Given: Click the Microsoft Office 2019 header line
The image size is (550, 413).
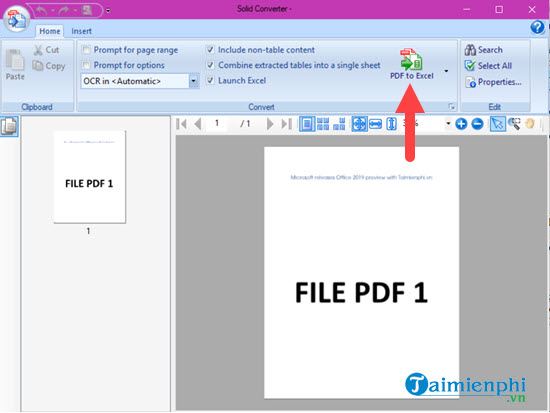Looking at the screenshot, I should click(x=361, y=178).
